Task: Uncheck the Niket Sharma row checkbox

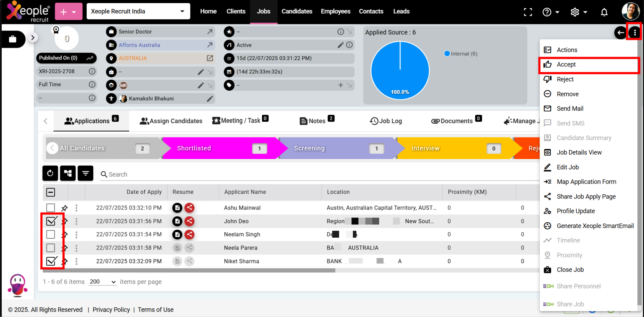Action: point(51,261)
